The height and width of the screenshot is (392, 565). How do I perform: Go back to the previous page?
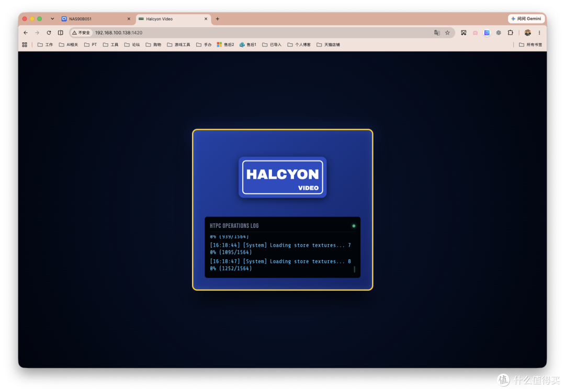[x=26, y=33]
